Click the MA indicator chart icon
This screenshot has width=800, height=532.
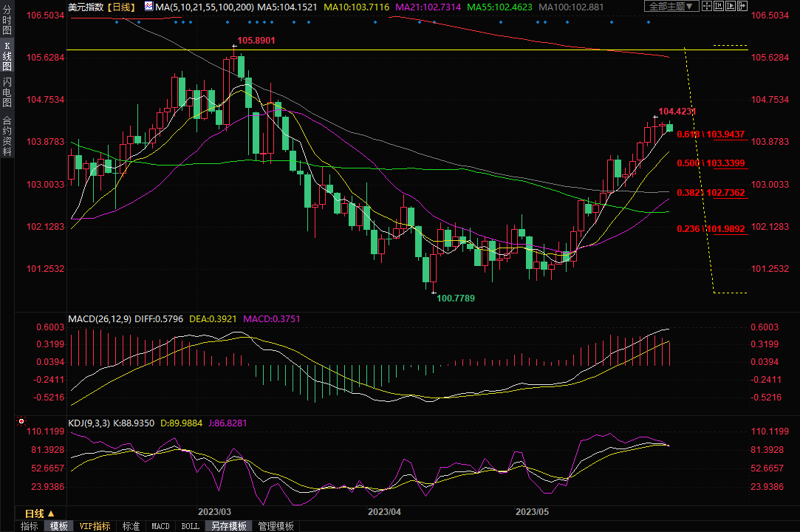(x=148, y=7)
